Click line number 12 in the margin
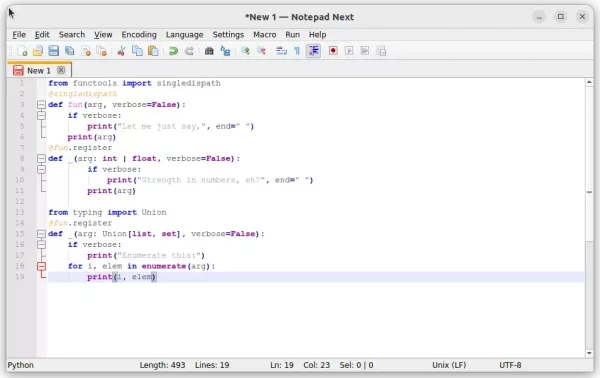 click(20, 201)
